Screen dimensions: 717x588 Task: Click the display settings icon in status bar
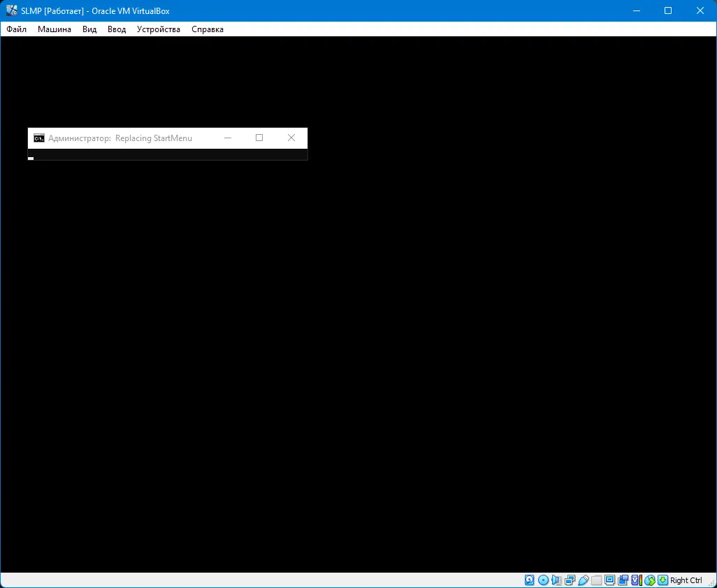click(609, 580)
